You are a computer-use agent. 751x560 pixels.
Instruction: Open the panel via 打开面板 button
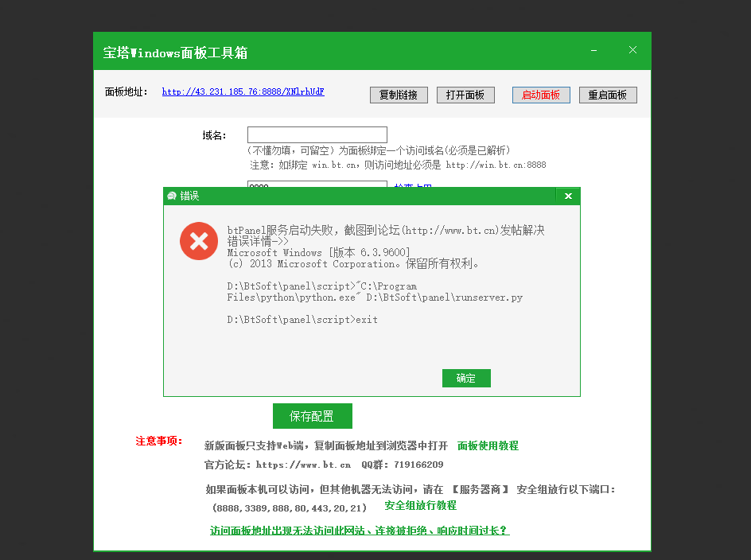point(465,95)
